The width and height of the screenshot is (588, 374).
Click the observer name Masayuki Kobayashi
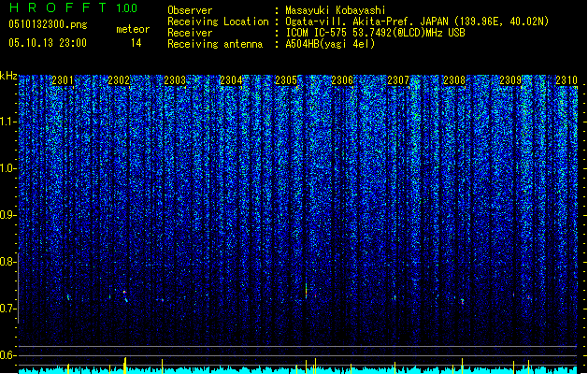[336, 10]
